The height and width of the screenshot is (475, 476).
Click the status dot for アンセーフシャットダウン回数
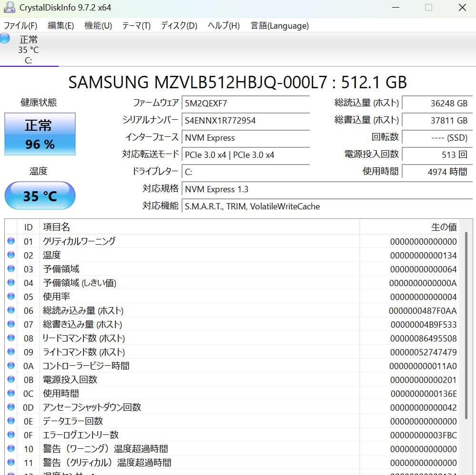click(11, 407)
